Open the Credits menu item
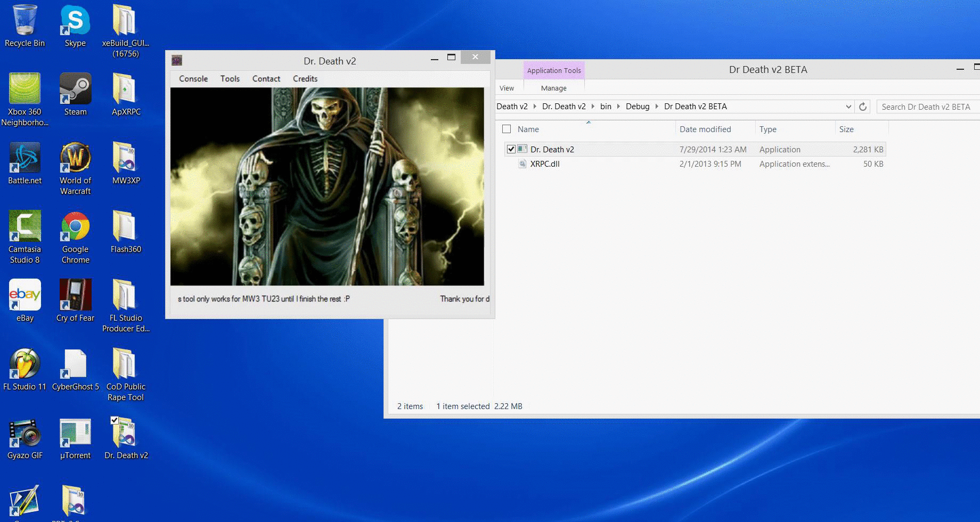 [305, 79]
